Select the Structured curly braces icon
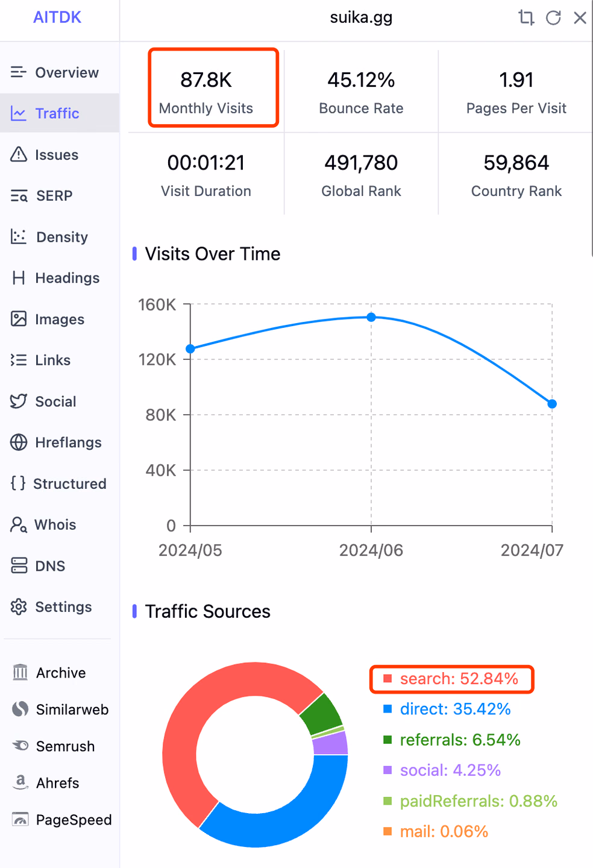Viewport: 593px width, 868px height. pyautogui.click(x=18, y=483)
